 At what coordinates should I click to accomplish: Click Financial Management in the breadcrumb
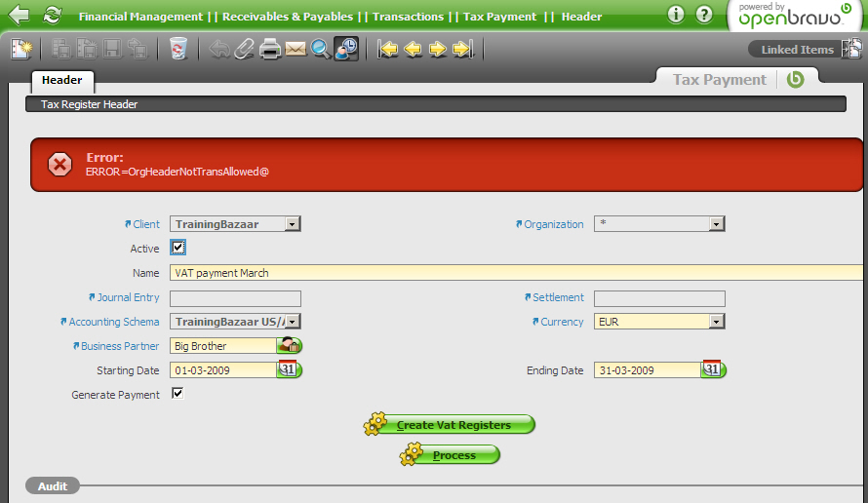140,17
